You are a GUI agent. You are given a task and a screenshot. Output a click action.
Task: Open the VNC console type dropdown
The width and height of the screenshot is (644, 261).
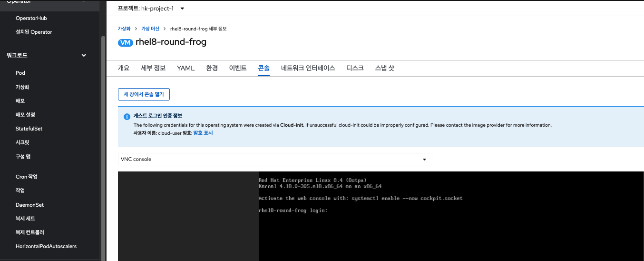click(275, 159)
